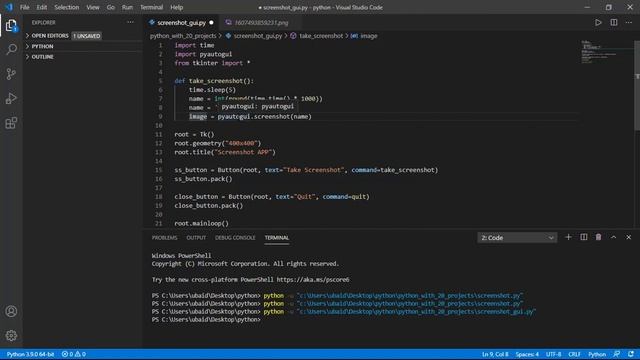
Task: Switch to the PROBLEMS panel tab
Action: [164, 238]
